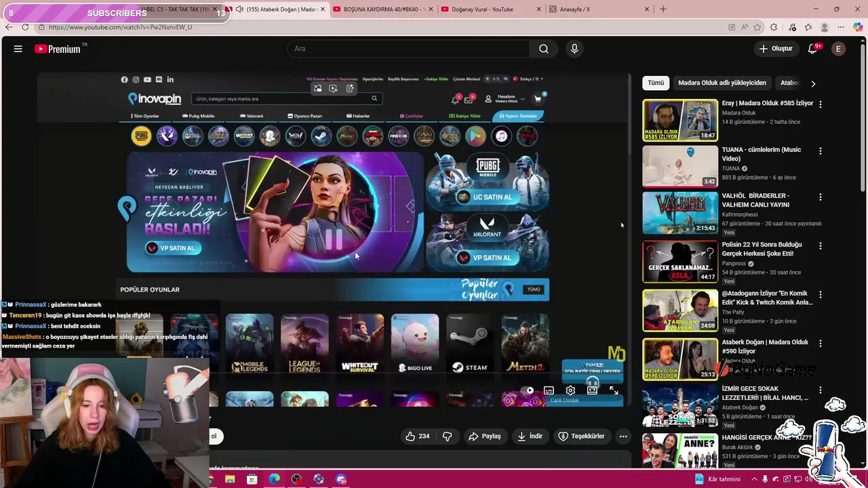The height and width of the screenshot is (488, 868).
Task: Go back in browser history
Action: [x=9, y=27]
